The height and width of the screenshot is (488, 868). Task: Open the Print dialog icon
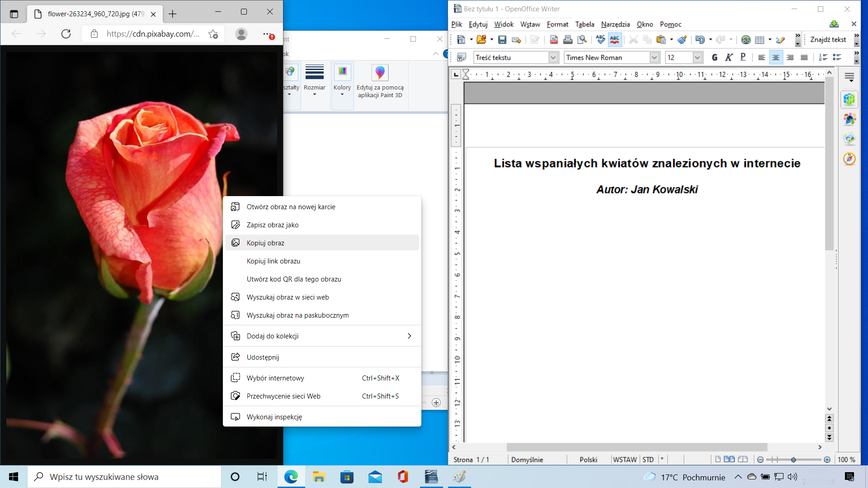(568, 40)
